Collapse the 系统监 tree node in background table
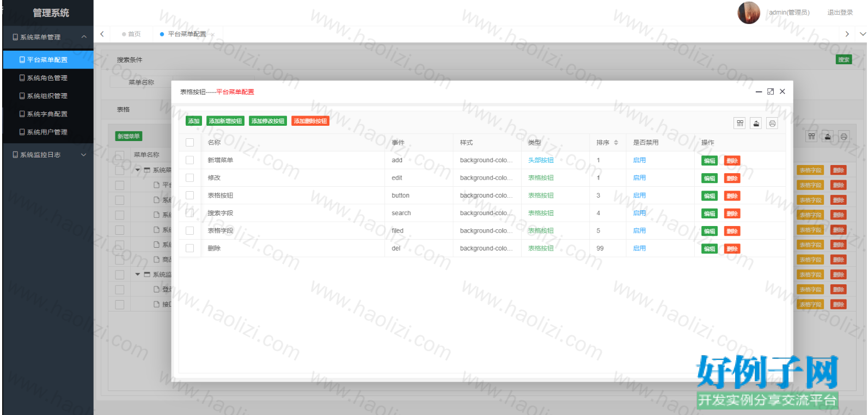Image resolution: width=868 pixels, height=415 pixels. 138,274
